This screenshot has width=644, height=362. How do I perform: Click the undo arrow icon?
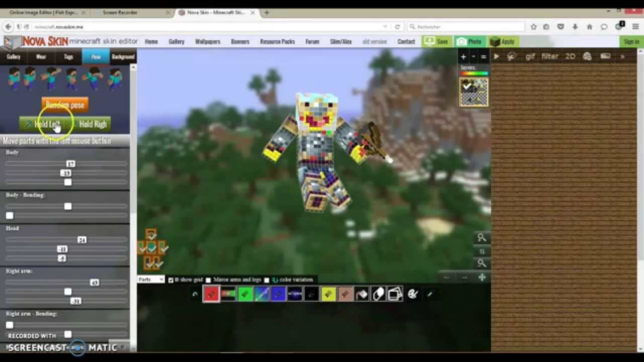coord(195,294)
